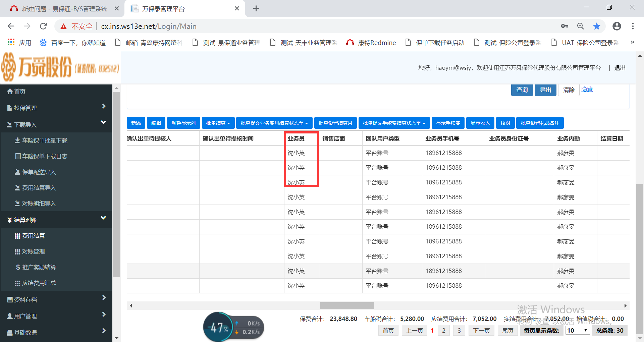Open the Apps grid in bookmarks bar
This screenshot has height=342, width=644.
[x=11, y=43]
